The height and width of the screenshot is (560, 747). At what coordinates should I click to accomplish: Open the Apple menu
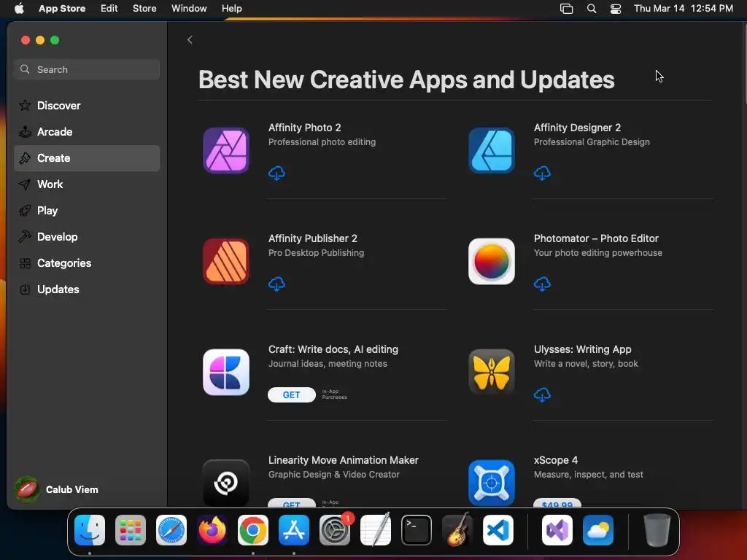[19, 8]
